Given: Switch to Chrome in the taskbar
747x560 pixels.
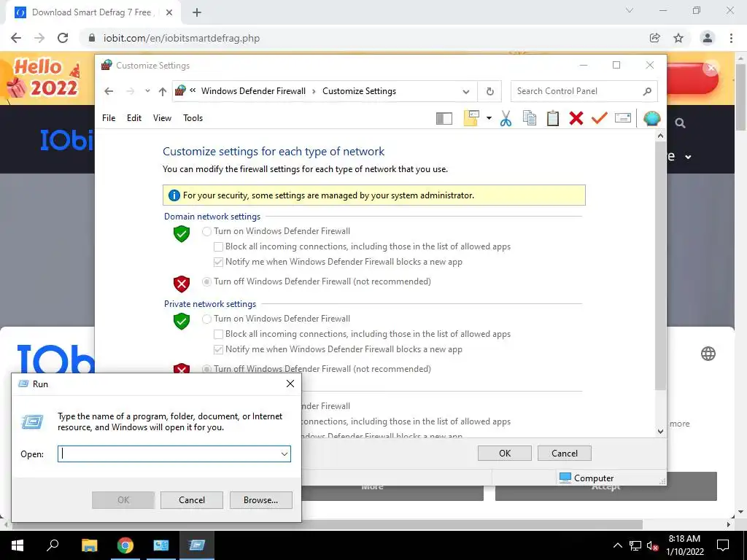Looking at the screenshot, I should point(125,545).
